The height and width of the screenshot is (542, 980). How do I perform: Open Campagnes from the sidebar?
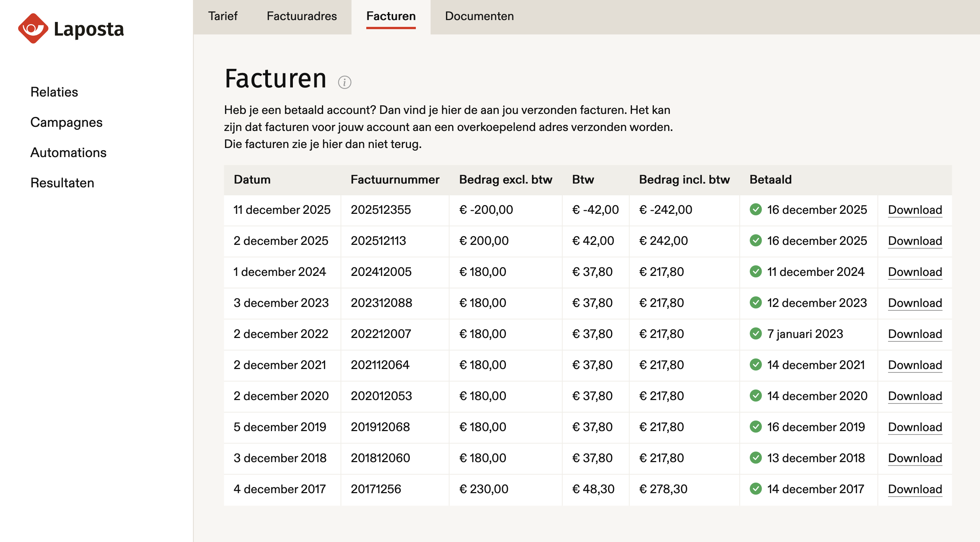tap(66, 122)
